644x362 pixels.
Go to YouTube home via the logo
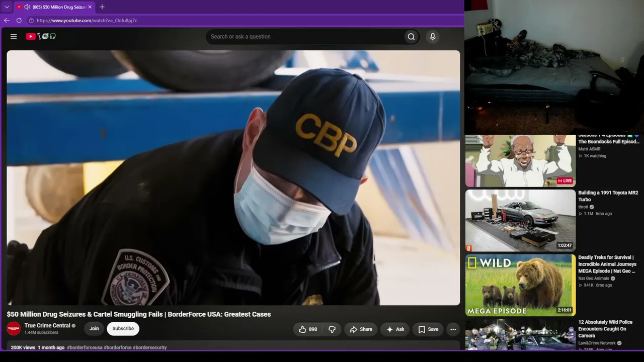pyautogui.click(x=41, y=36)
